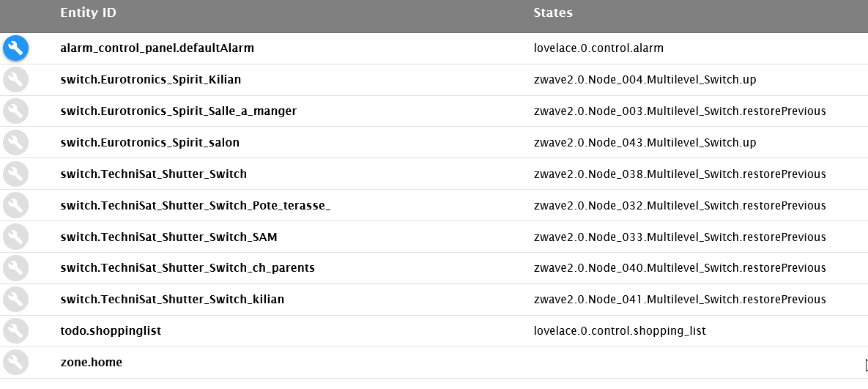
Task: Click the wrench icon beside zone.home
Action: 15,363
